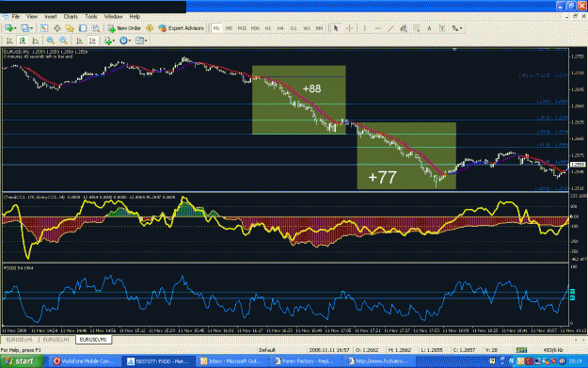This screenshot has height=368, width=588.
Task: Select the text 'A' tool
Action: click(429, 28)
